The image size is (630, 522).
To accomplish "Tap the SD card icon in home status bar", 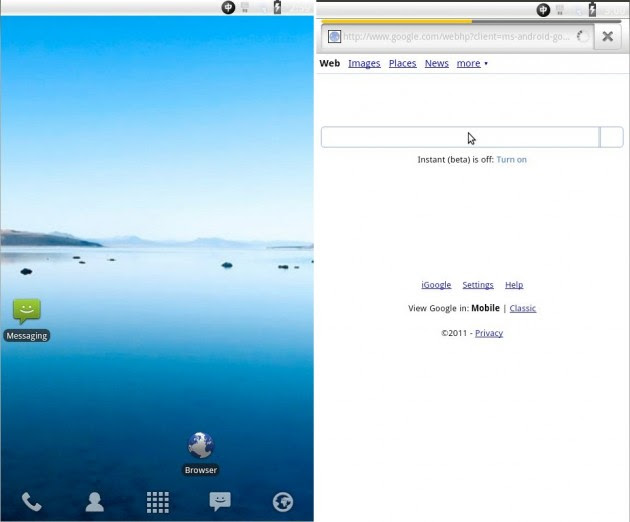I will coord(245,7).
